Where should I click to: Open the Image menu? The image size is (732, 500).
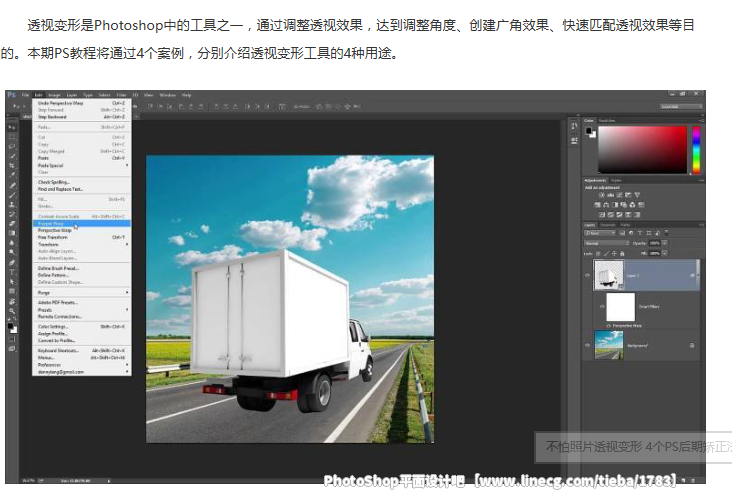coord(55,95)
